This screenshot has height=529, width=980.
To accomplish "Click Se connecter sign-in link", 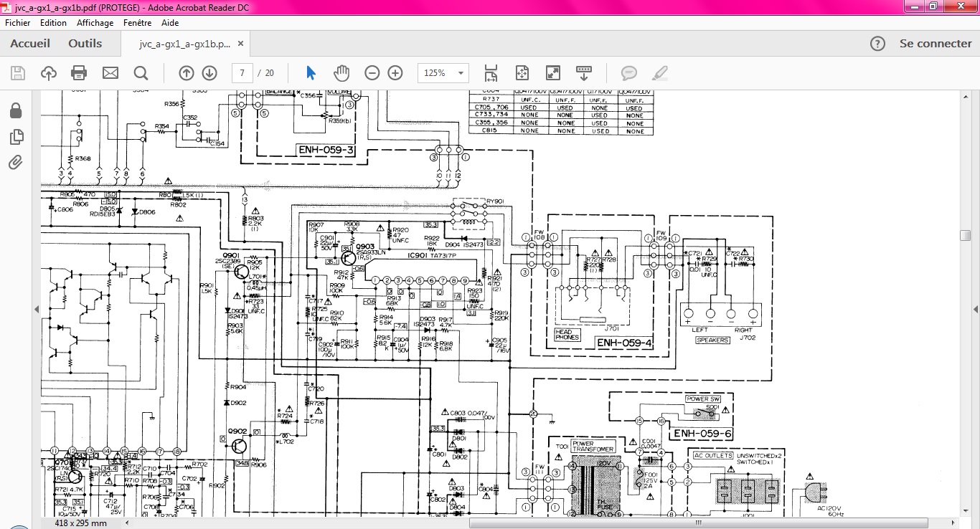I will tap(936, 44).
